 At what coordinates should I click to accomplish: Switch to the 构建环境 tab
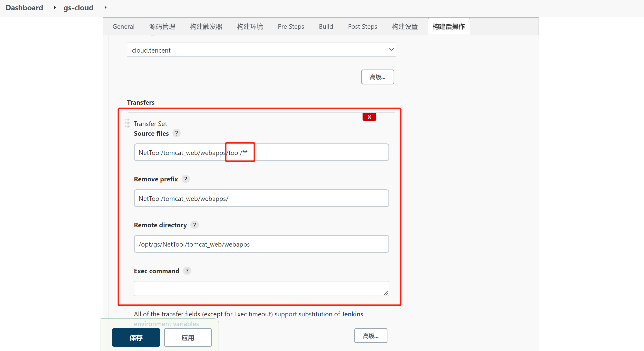(250, 26)
